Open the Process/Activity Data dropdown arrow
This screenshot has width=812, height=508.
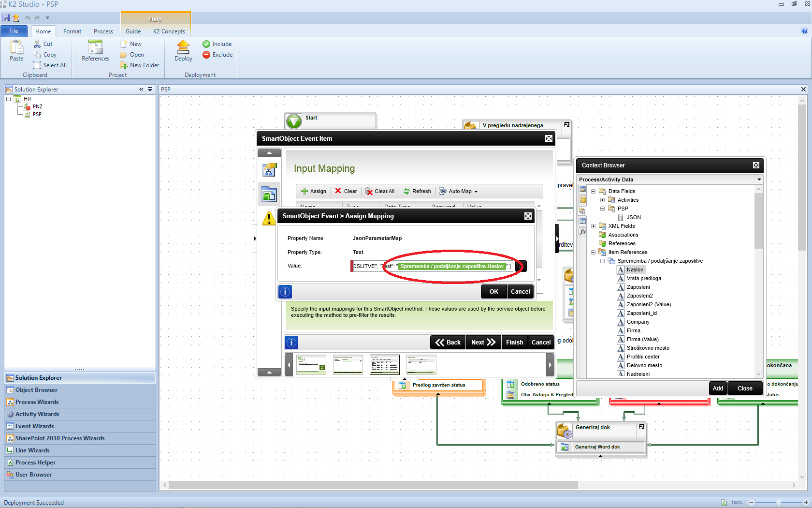(759, 179)
